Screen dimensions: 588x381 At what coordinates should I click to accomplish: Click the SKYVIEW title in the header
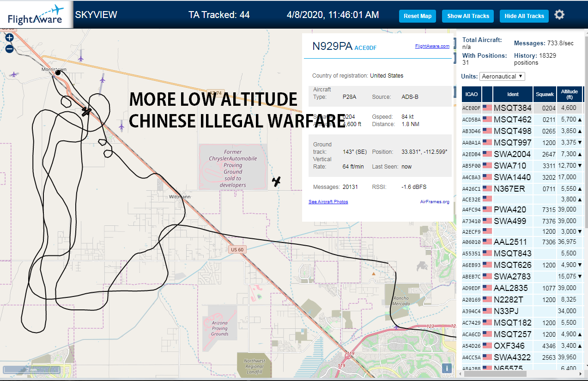tap(96, 15)
